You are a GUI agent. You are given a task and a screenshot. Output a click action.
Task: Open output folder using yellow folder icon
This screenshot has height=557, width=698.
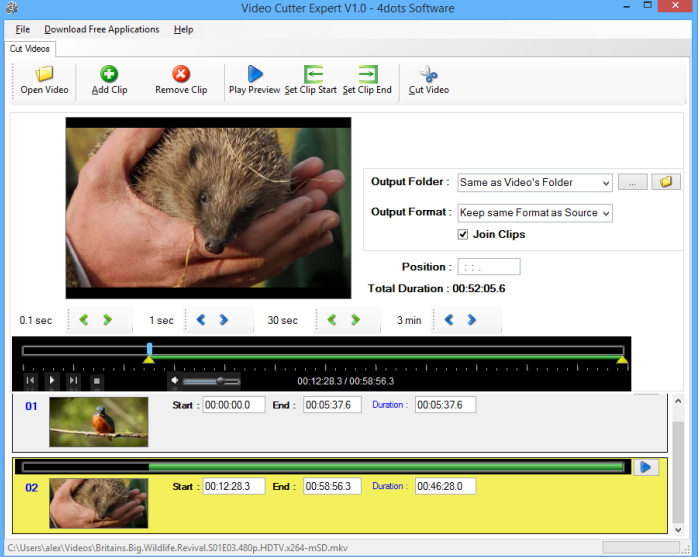665,182
